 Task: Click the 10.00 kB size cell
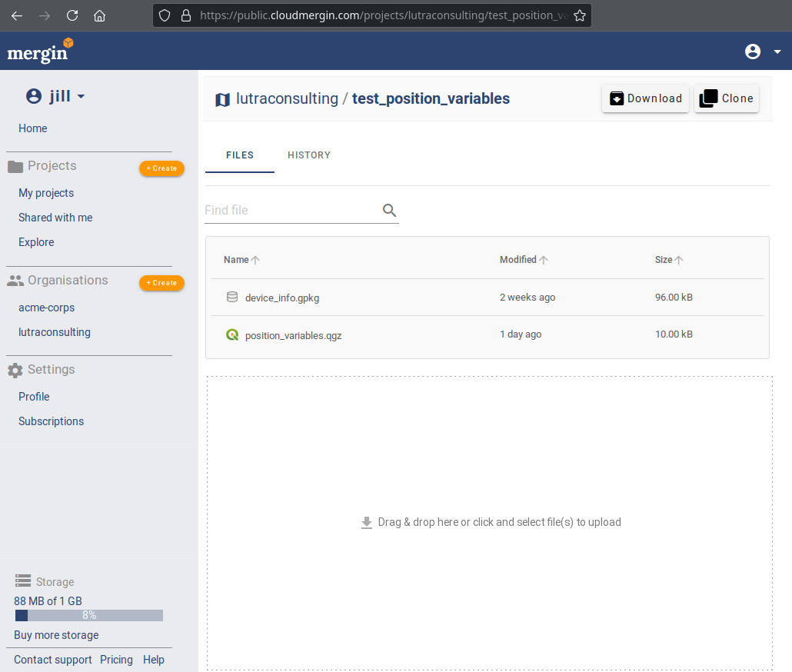point(674,334)
